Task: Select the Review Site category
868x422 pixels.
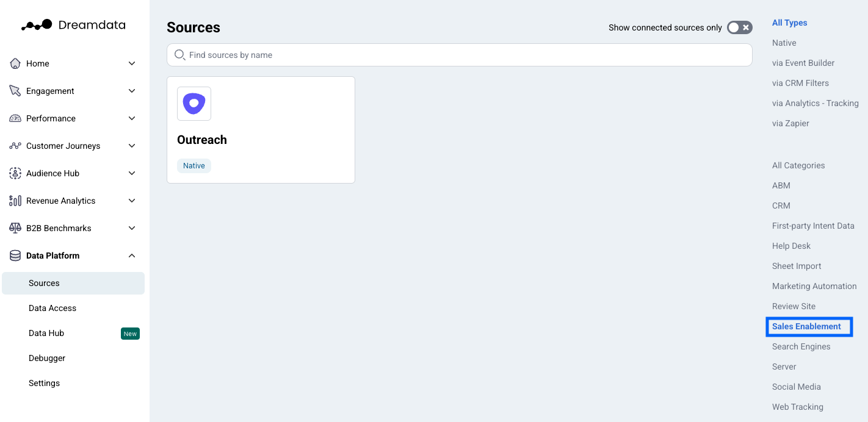Action: (794, 306)
